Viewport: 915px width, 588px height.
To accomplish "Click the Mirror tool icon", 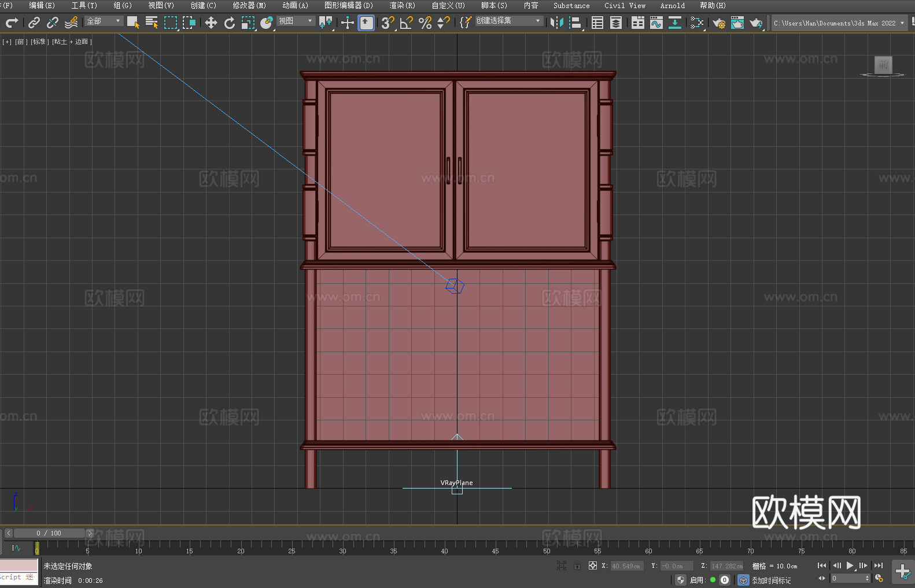I will tap(557, 23).
